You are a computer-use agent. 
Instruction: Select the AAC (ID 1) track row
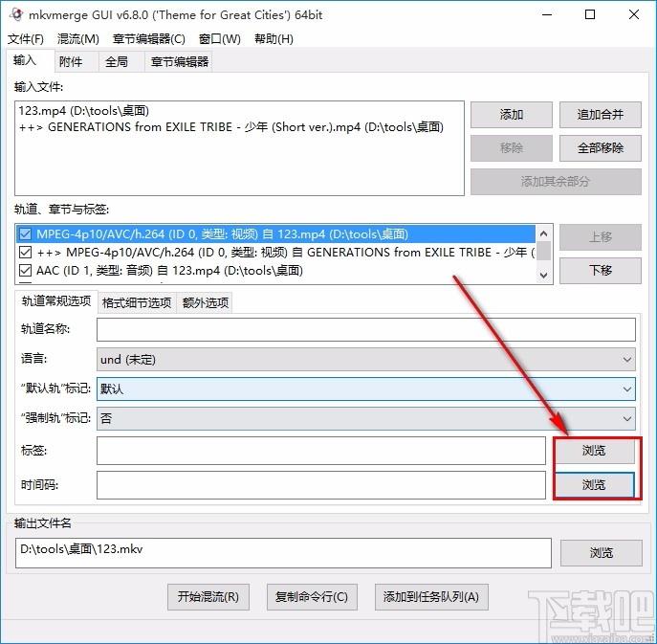pyautogui.click(x=275, y=271)
